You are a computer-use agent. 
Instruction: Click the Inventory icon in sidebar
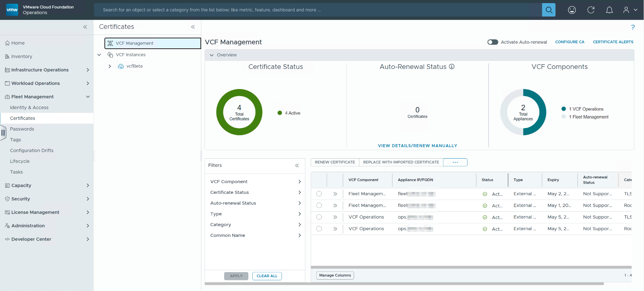[x=7, y=56]
